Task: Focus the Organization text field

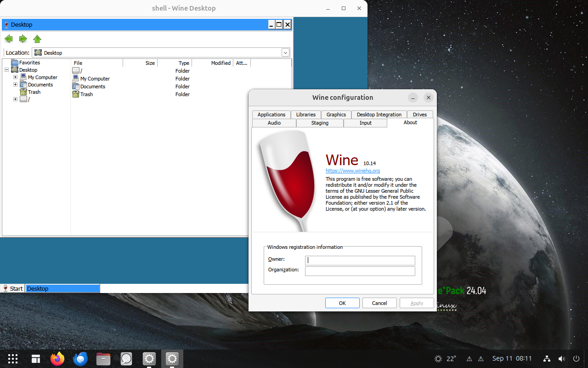Action: [360, 271]
